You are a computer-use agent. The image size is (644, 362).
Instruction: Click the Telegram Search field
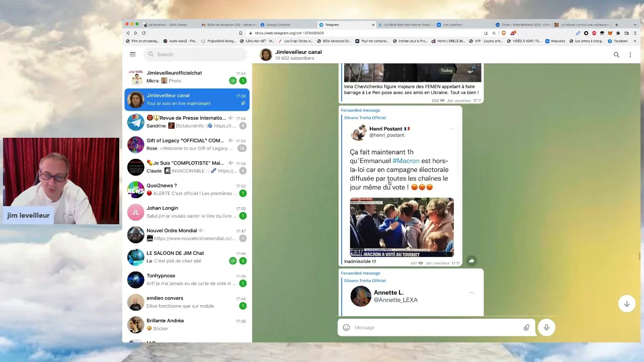point(195,54)
